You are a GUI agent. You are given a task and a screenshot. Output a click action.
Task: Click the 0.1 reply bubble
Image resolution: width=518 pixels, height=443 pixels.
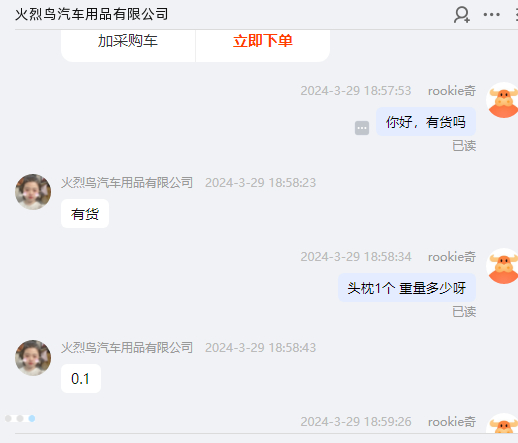click(81, 379)
